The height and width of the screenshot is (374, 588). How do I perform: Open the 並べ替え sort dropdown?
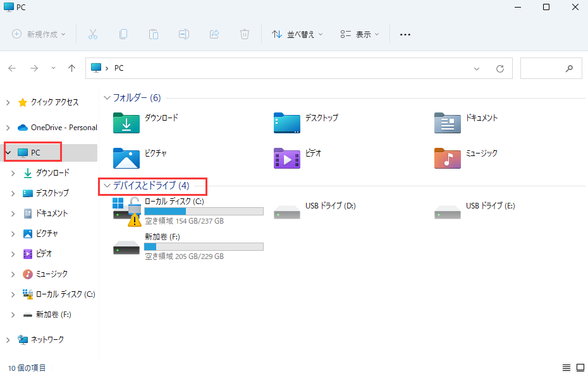pos(297,34)
